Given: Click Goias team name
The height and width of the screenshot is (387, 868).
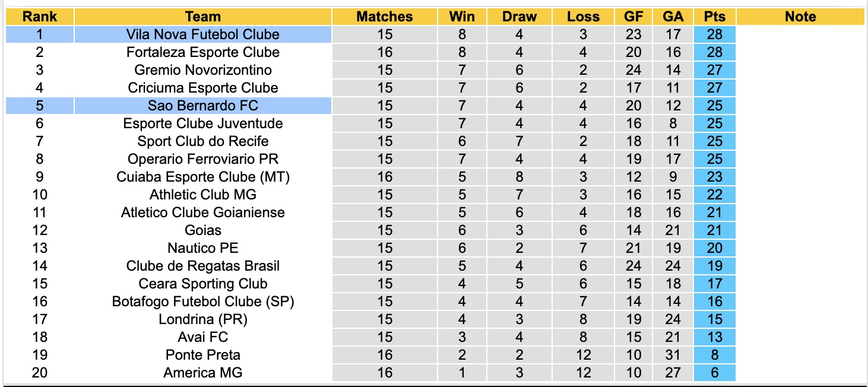Looking at the screenshot, I should (203, 230).
